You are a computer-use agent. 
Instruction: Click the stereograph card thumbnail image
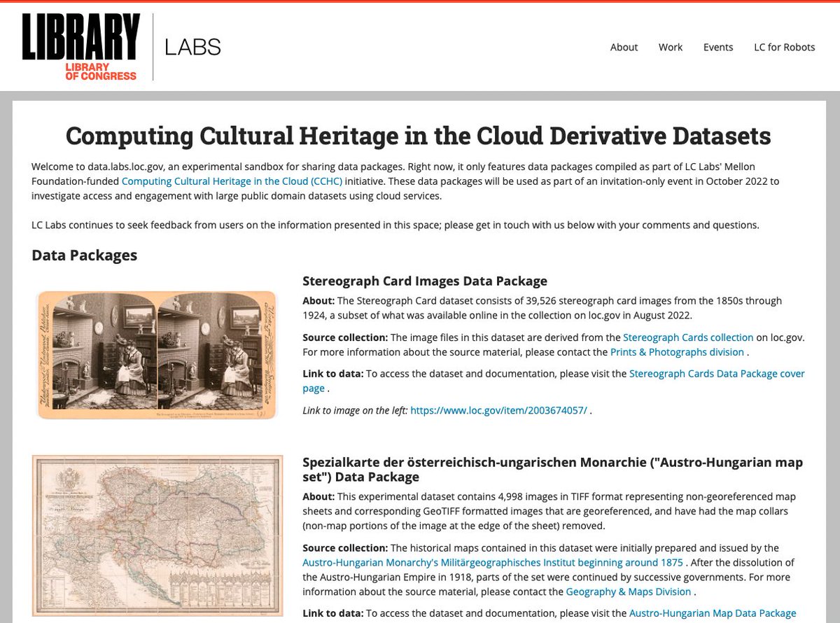point(157,354)
